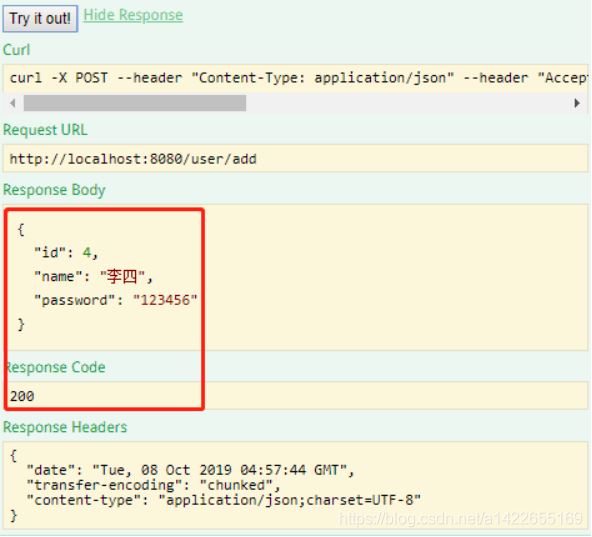Click the curl command text box
The width and height of the screenshot is (592, 537).
[295, 78]
